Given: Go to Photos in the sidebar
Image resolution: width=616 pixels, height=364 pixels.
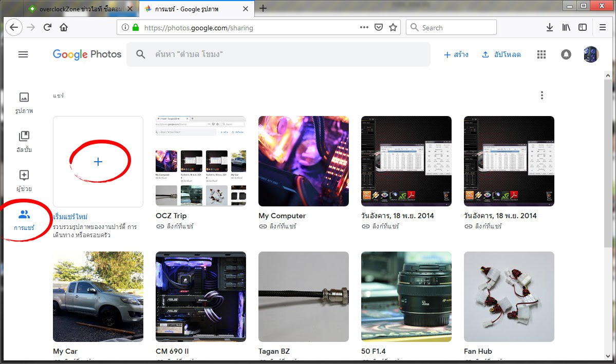Looking at the screenshot, I should pos(24,102).
